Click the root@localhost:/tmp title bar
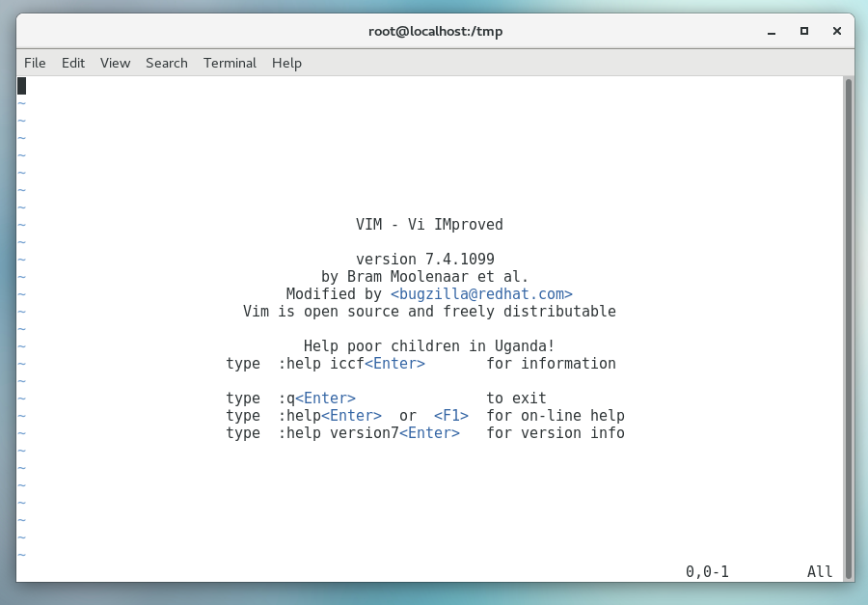Screen dimensions: 868x605 click(x=435, y=31)
